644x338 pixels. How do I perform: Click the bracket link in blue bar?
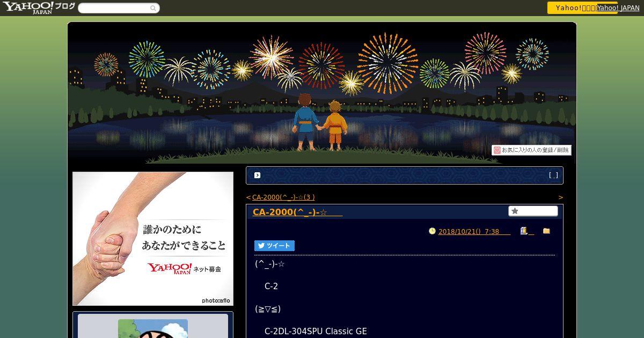pyautogui.click(x=553, y=175)
